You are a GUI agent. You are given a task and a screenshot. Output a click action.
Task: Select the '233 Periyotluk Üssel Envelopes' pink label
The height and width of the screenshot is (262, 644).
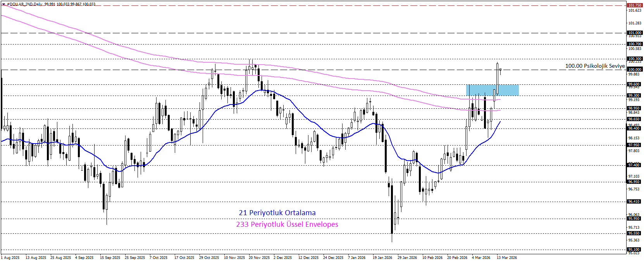click(x=287, y=224)
